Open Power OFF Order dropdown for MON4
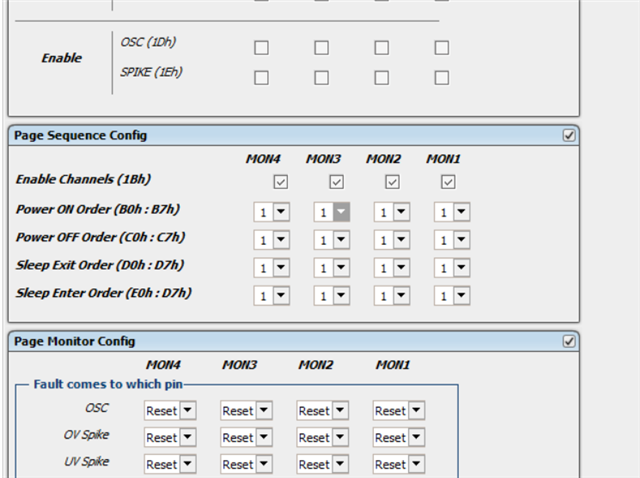Screen dimensions: 640x478 (x=272, y=240)
